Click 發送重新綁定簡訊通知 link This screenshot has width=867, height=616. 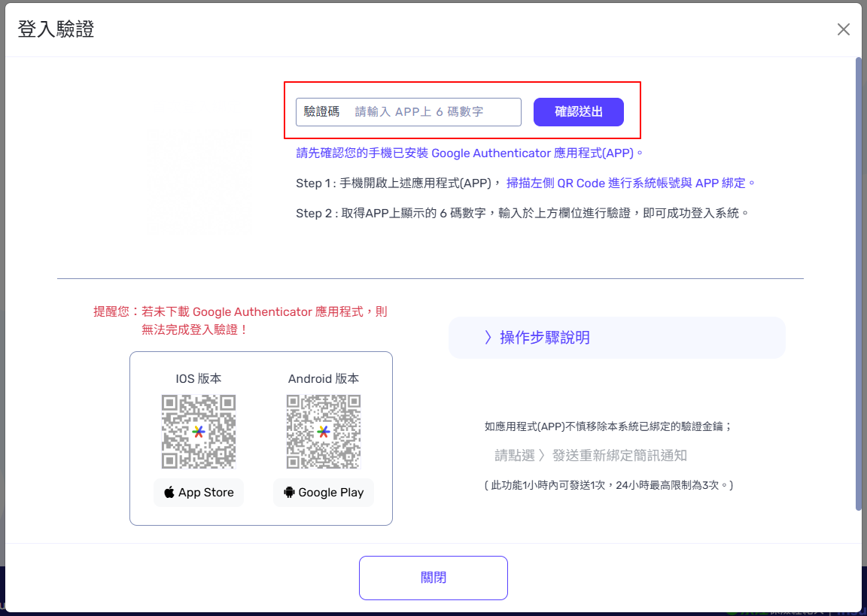(619, 455)
